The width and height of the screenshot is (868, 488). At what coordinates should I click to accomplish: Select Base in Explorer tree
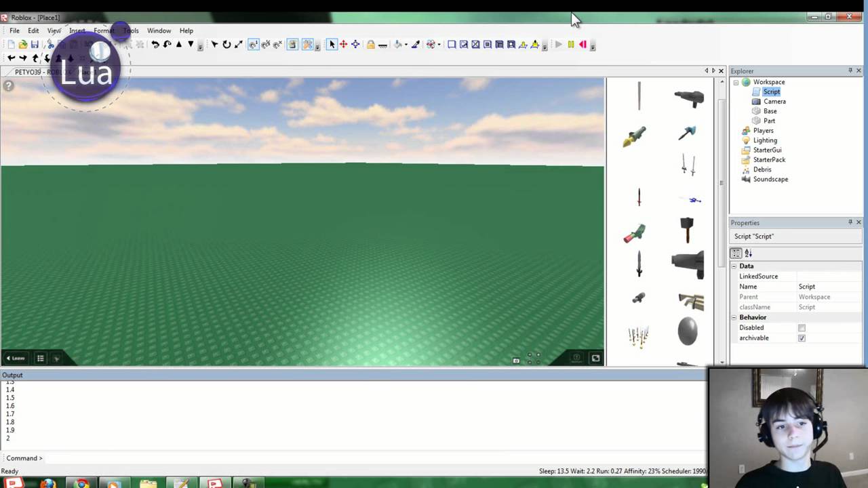pyautogui.click(x=770, y=111)
